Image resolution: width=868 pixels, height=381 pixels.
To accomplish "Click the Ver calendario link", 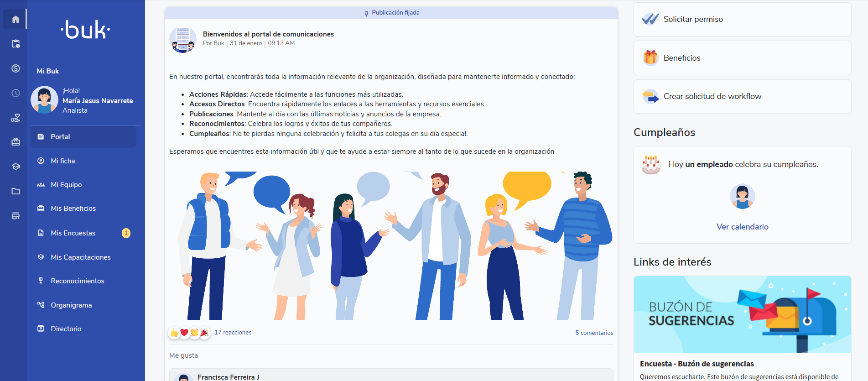I will [742, 227].
